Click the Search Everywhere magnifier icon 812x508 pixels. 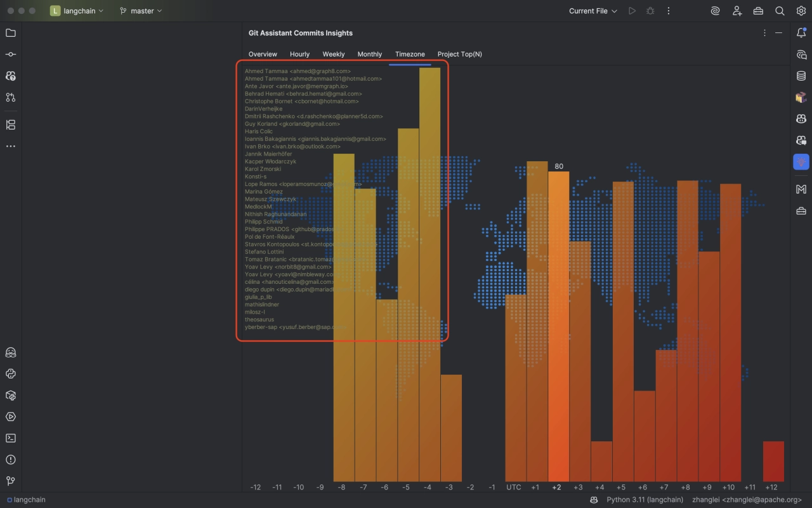coord(780,11)
